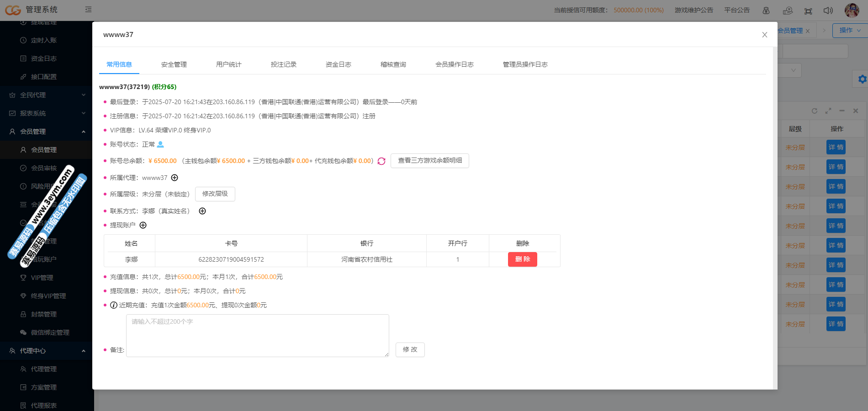Refresh the account balance icon
The width and height of the screenshot is (868, 411).
pyautogui.click(x=381, y=161)
